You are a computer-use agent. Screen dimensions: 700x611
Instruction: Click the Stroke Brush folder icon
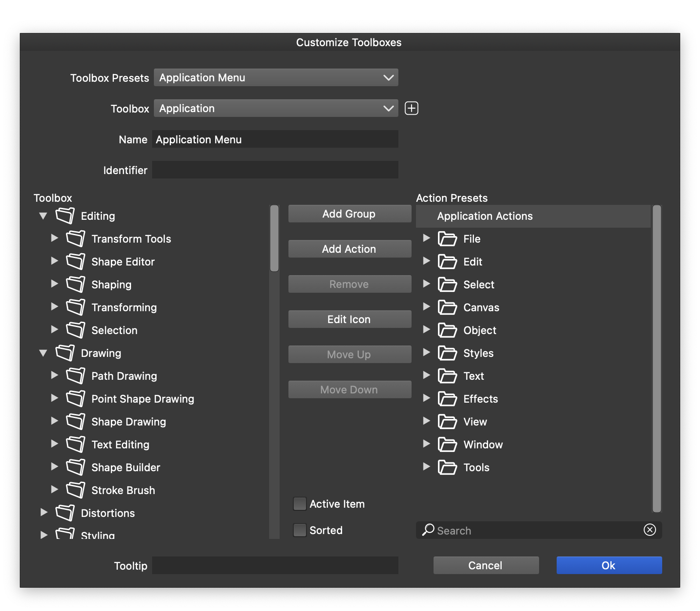pyautogui.click(x=75, y=490)
